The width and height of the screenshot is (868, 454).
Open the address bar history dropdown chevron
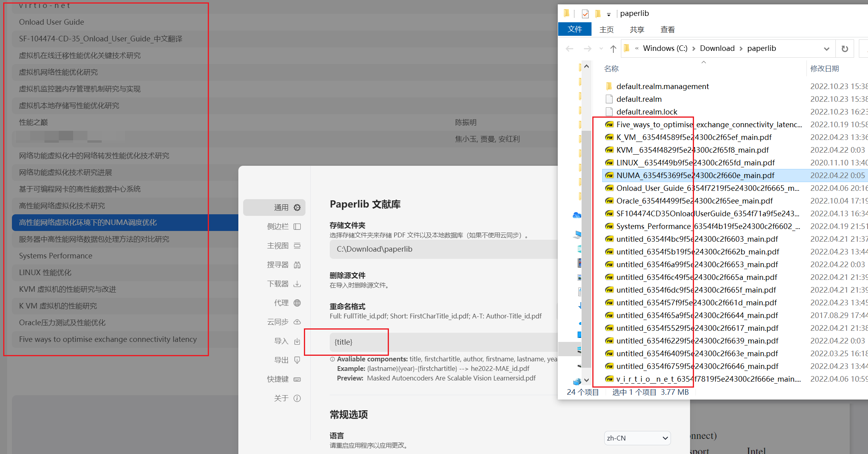click(x=827, y=48)
